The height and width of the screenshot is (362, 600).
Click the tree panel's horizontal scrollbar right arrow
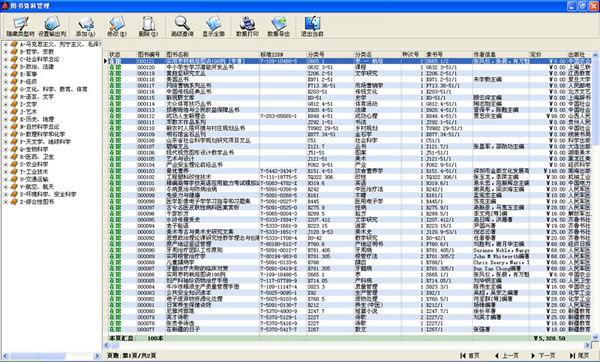click(97, 356)
